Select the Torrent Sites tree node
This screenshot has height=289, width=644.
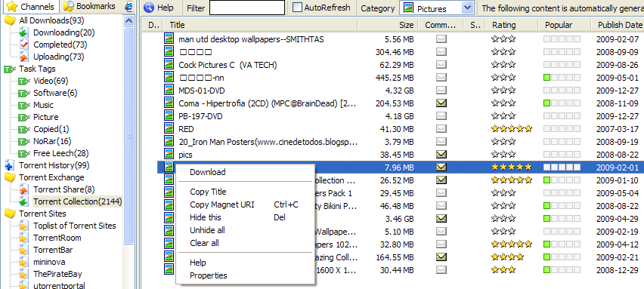42,214
